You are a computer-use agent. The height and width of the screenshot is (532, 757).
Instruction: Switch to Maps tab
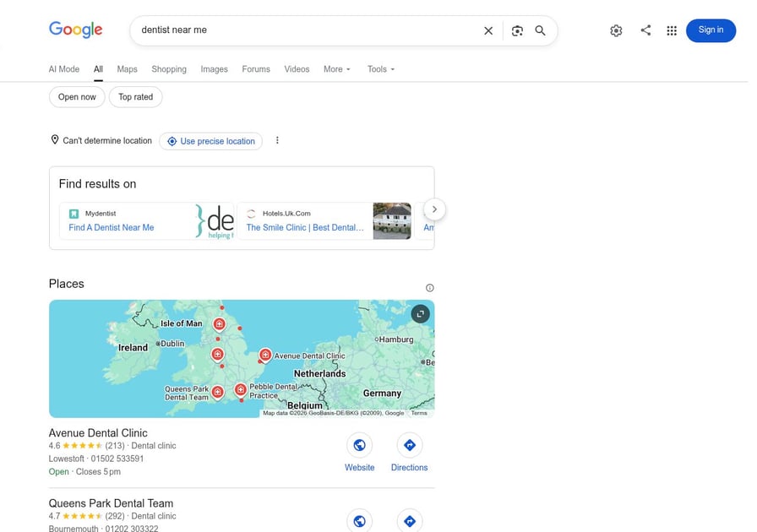click(127, 69)
